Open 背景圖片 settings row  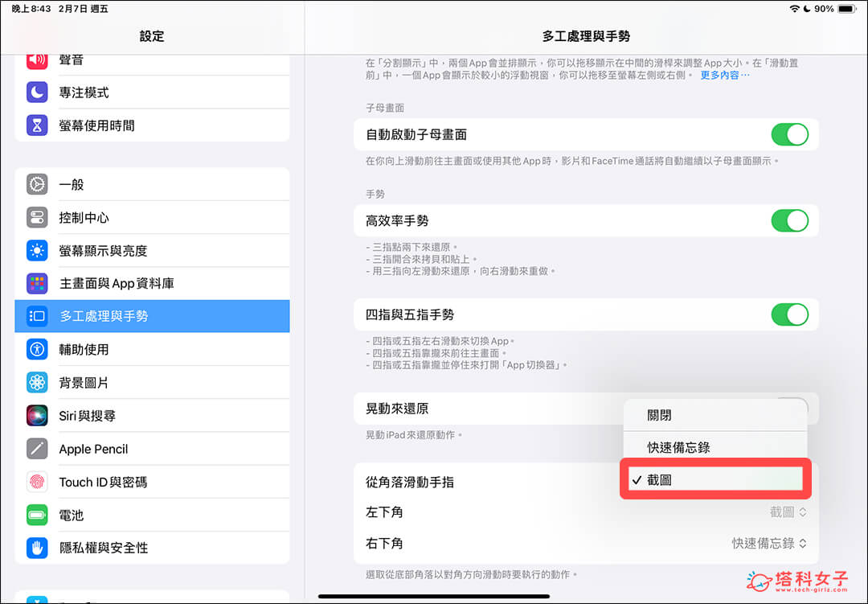(x=152, y=382)
